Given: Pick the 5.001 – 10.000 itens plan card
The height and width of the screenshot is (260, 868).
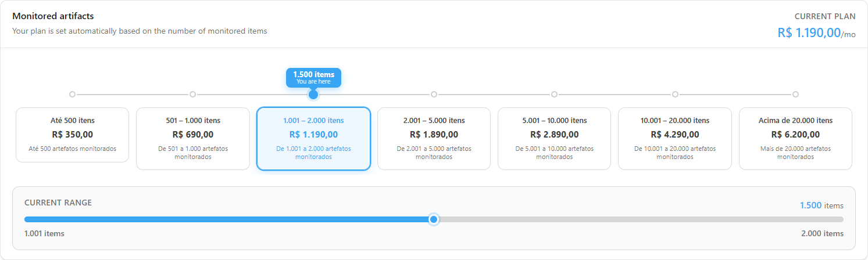Looking at the screenshot, I should pos(554,139).
